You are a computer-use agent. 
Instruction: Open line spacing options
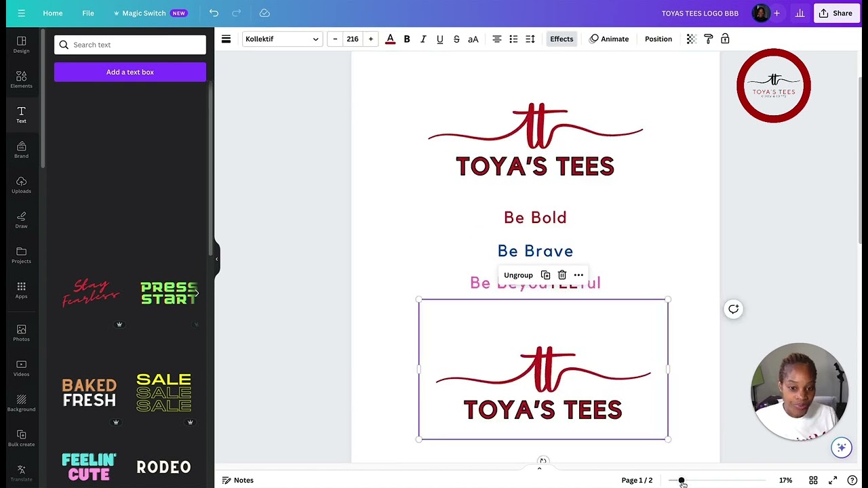pos(530,39)
